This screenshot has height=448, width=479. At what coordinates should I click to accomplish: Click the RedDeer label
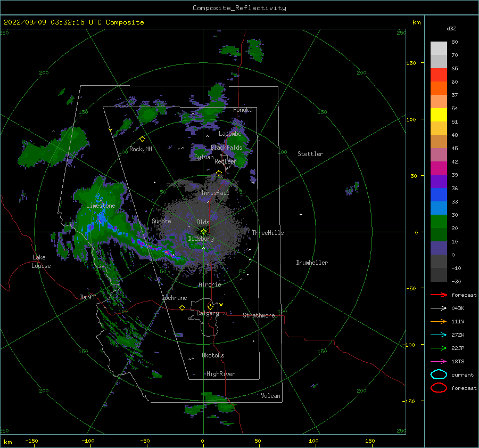[226, 161]
